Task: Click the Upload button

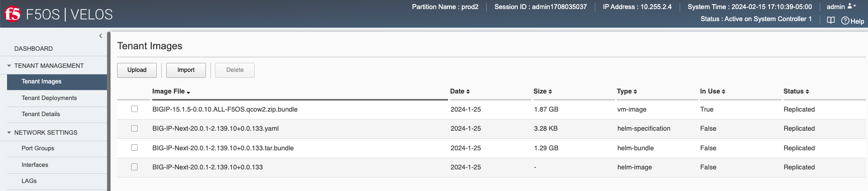Action: coord(137,70)
